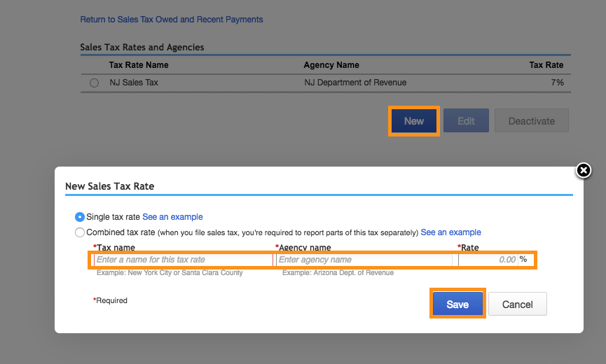This screenshot has width=606, height=364.
Task: Click the 7% tax rate value
Action: [x=557, y=83]
